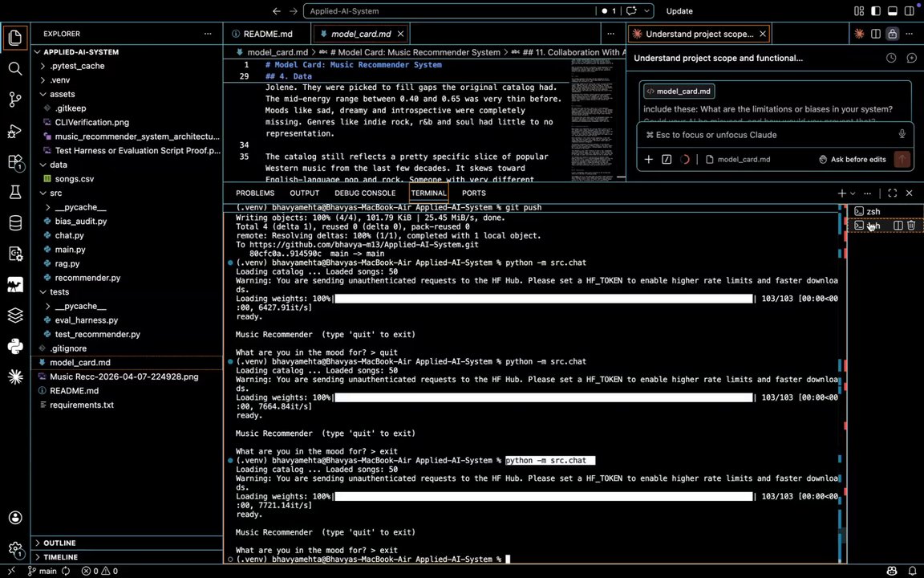Screen dimensions: 924x578
Task: Toggle the bottom panel layout button
Action: [x=893, y=11]
